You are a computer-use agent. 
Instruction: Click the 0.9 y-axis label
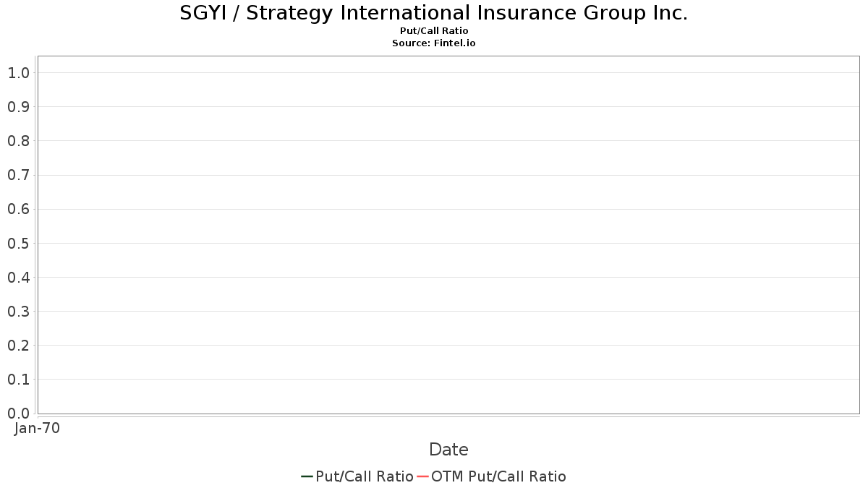point(18,107)
